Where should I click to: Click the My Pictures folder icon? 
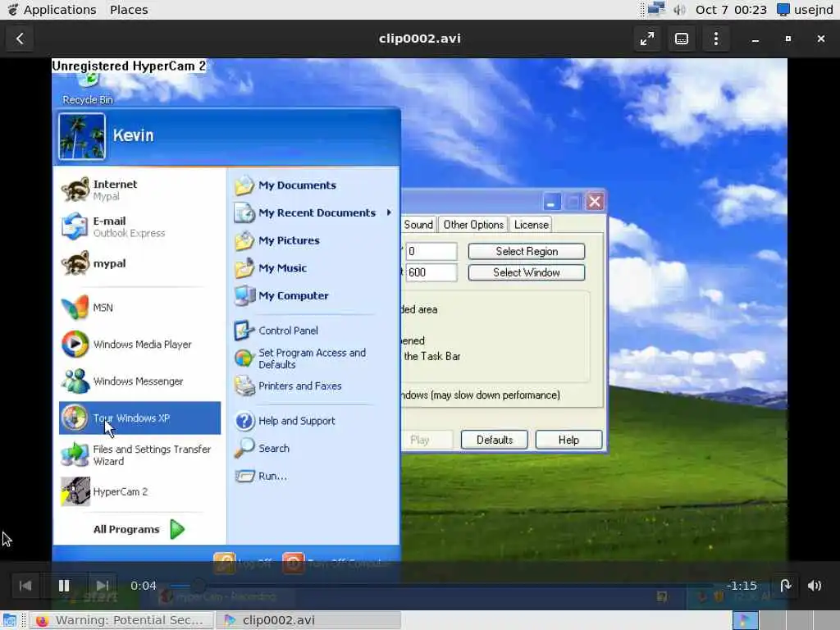(244, 240)
